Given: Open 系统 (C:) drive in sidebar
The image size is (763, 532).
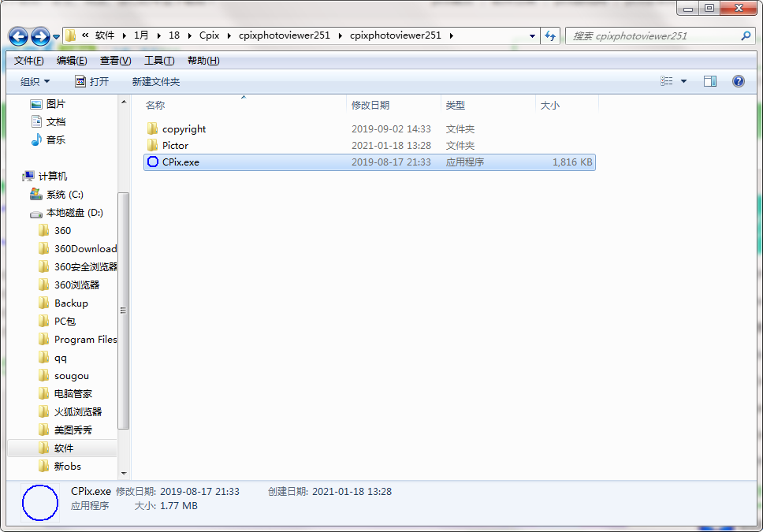Looking at the screenshot, I should [57, 194].
